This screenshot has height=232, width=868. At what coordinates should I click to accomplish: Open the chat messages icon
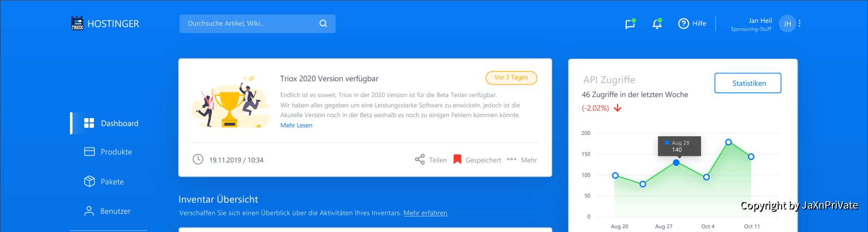(x=630, y=24)
